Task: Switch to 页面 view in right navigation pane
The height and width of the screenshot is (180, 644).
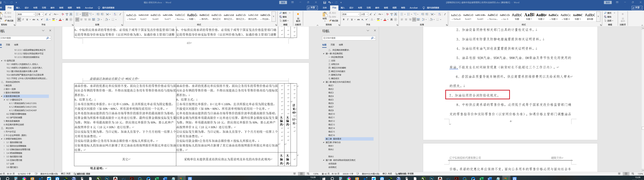Action: point(332,45)
